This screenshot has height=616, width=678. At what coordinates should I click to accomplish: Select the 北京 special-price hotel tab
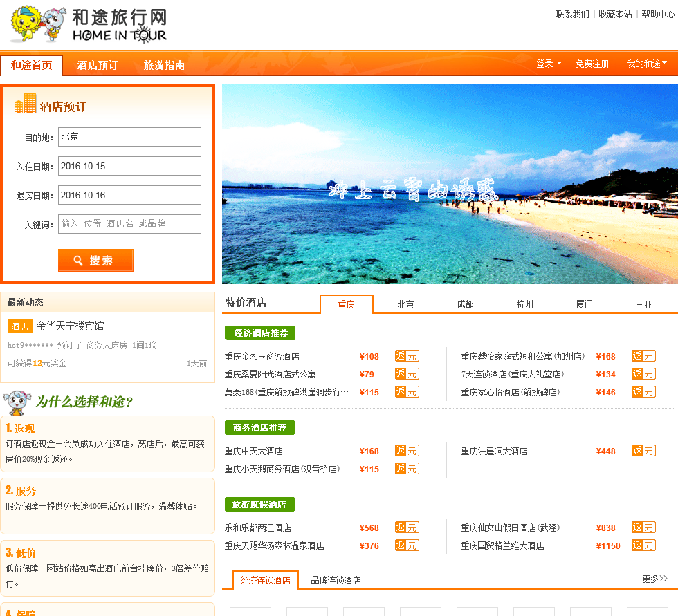click(x=405, y=304)
